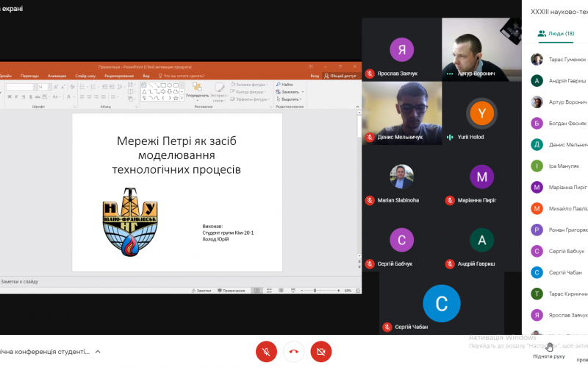Open the Анимация ribbon tab in PowerPoint
588x368 pixels.
point(57,76)
